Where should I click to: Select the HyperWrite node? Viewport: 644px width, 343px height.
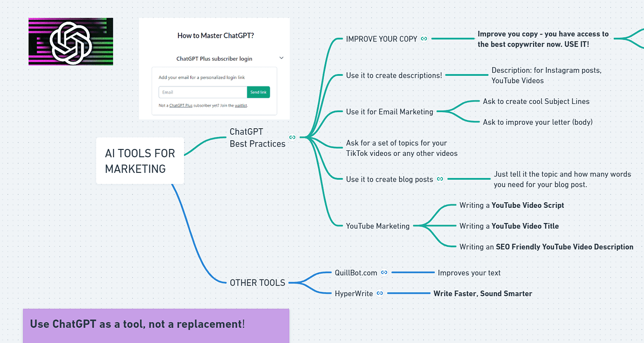(x=354, y=293)
